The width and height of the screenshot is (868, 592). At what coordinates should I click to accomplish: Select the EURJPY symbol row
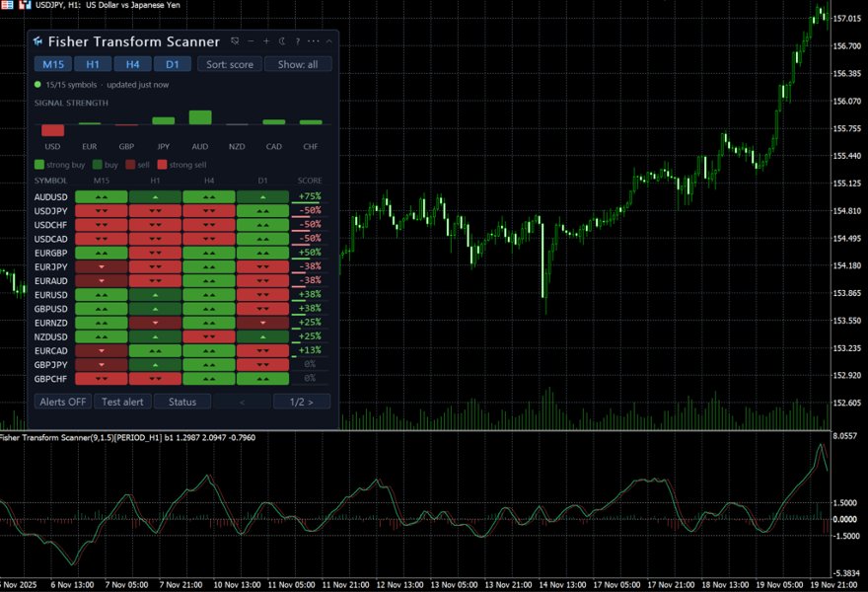coord(181,267)
